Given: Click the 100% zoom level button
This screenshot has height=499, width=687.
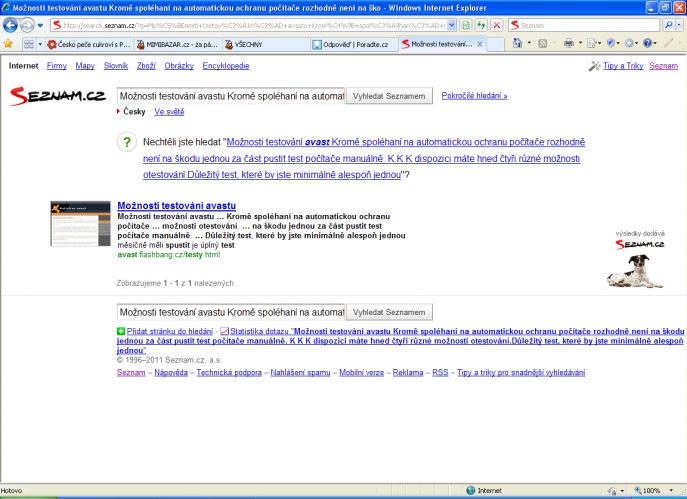Looking at the screenshot, I should click(x=648, y=491).
